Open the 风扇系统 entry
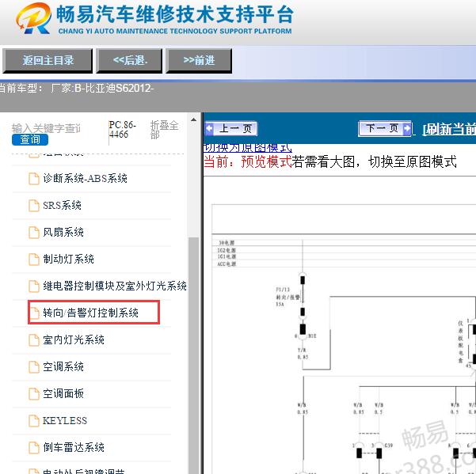The height and width of the screenshot is (474, 476). tap(63, 233)
